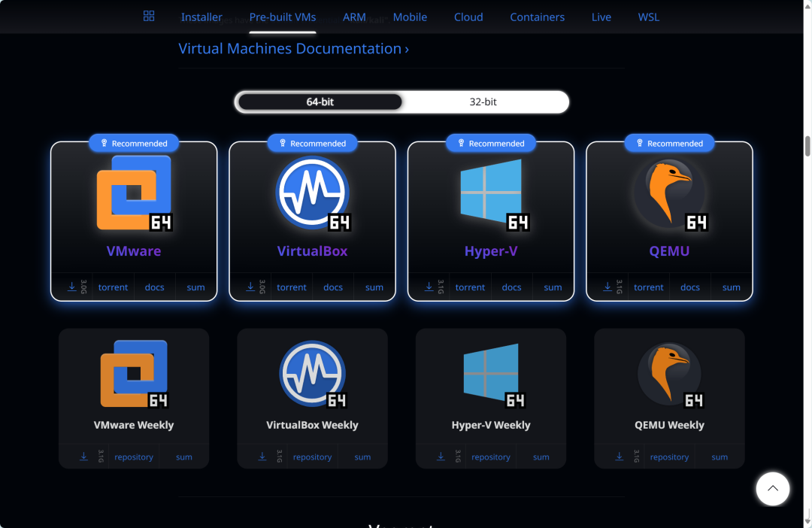Switch to 32-bit images
Viewport: 812px width, 528px height.
point(483,102)
